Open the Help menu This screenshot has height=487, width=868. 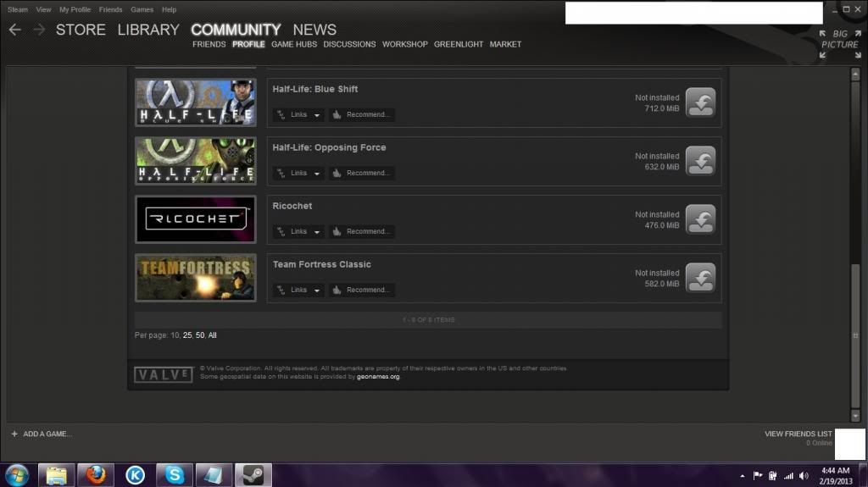tap(169, 9)
